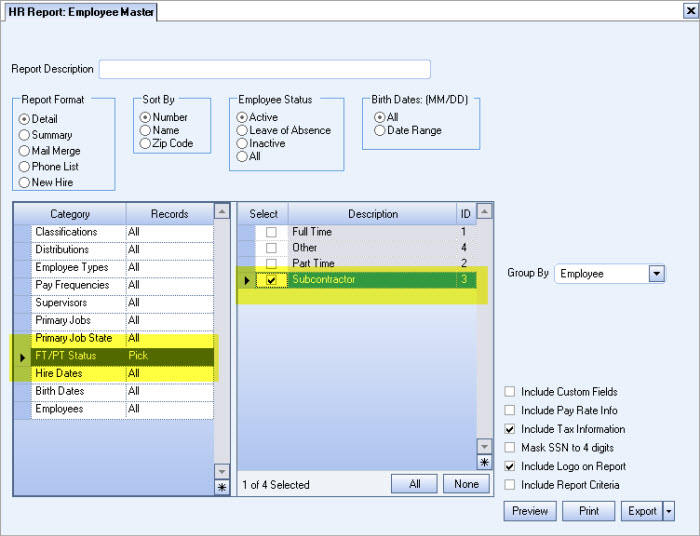Close the Employee Master report window

click(690, 10)
